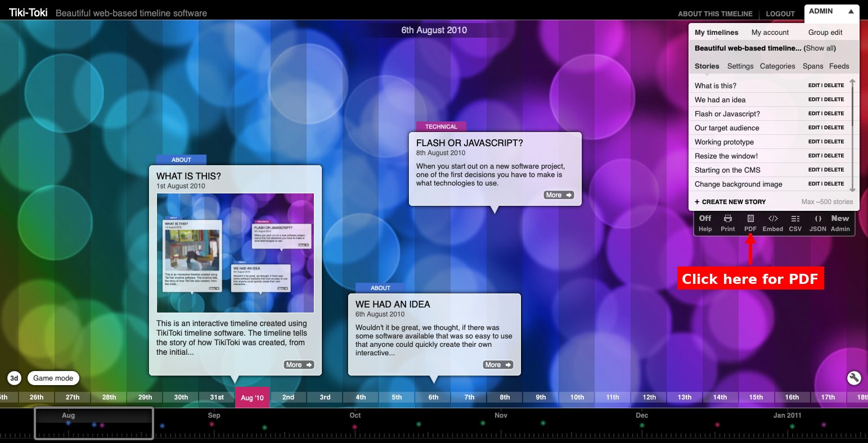Open the JSON export icon
This screenshot has width=868, height=443.
(x=818, y=223)
